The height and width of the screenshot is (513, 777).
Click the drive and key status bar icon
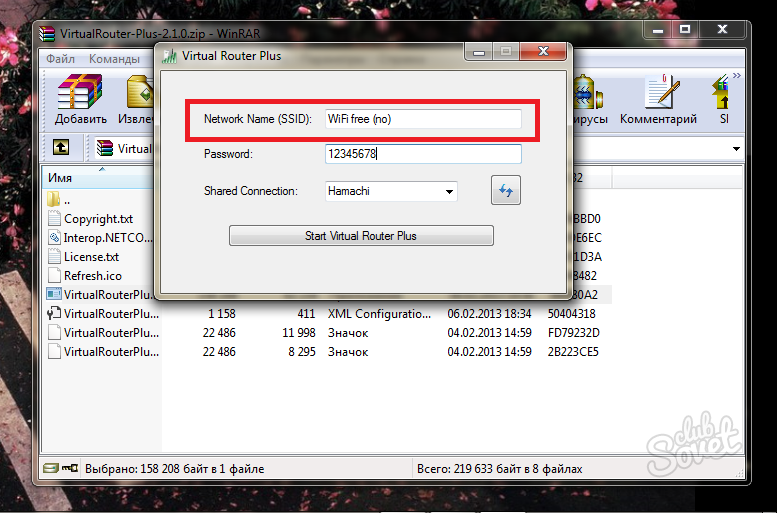(x=59, y=468)
